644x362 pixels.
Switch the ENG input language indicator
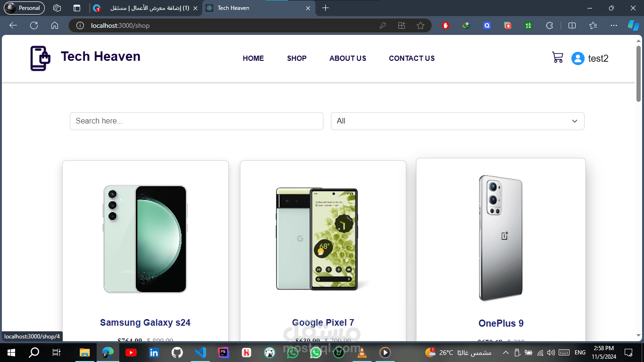(x=580, y=352)
